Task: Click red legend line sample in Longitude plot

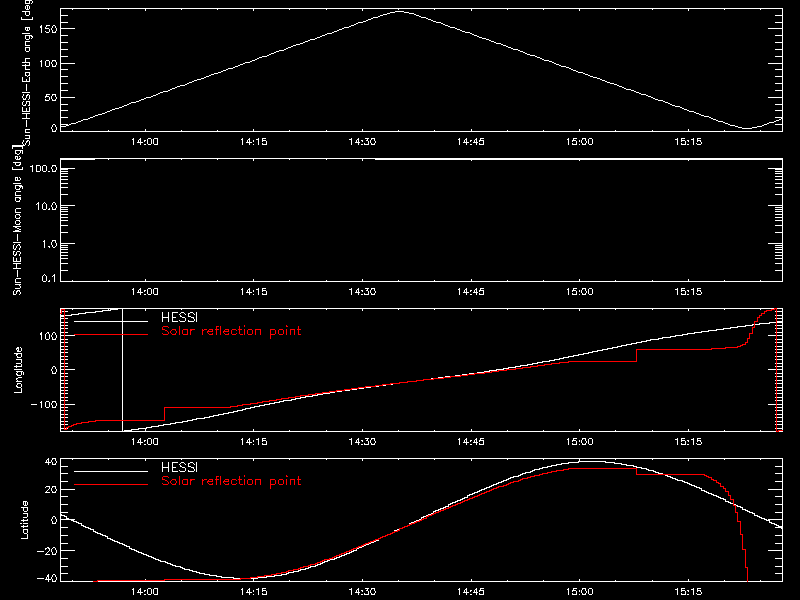Action: 111,335
